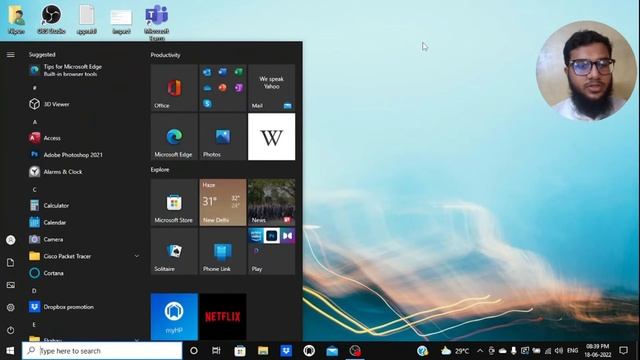Open the Wikipedia tile

click(x=271, y=137)
